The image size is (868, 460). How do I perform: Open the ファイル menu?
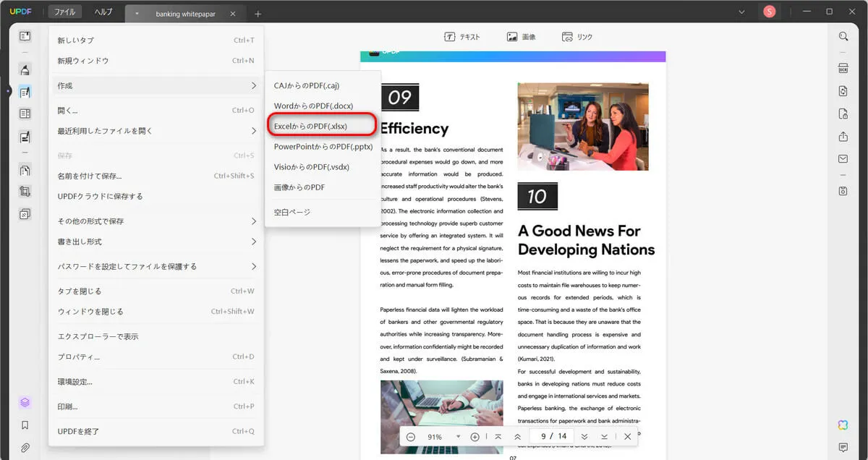point(65,12)
